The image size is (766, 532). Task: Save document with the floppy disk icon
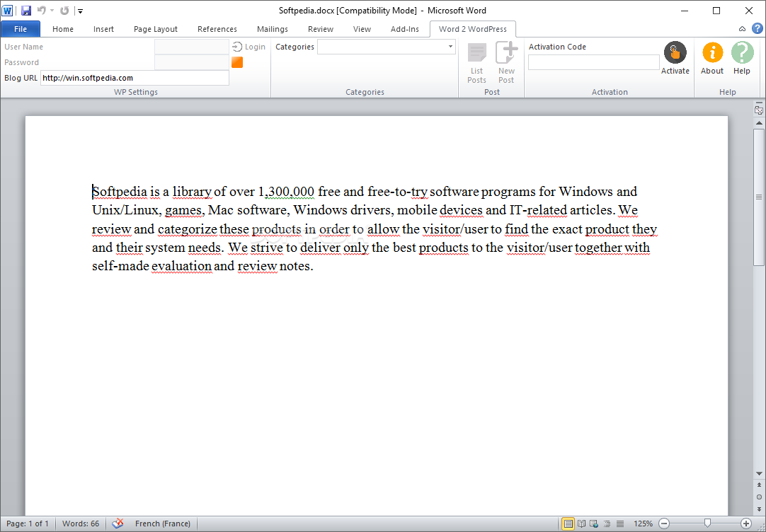[x=26, y=10]
